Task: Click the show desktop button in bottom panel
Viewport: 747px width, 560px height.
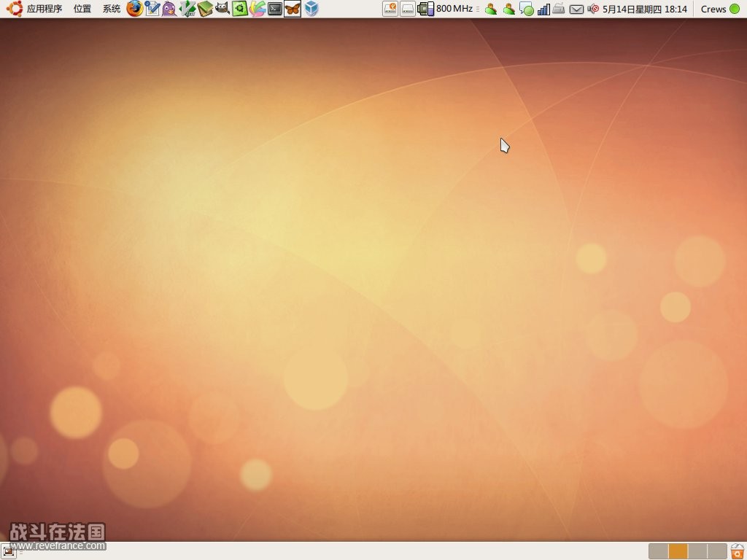Action: (8, 551)
